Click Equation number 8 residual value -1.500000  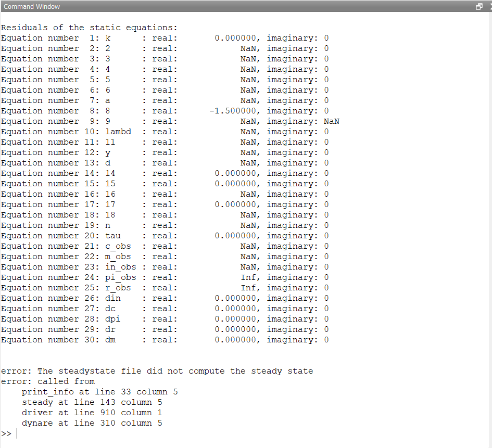(x=233, y=111)
